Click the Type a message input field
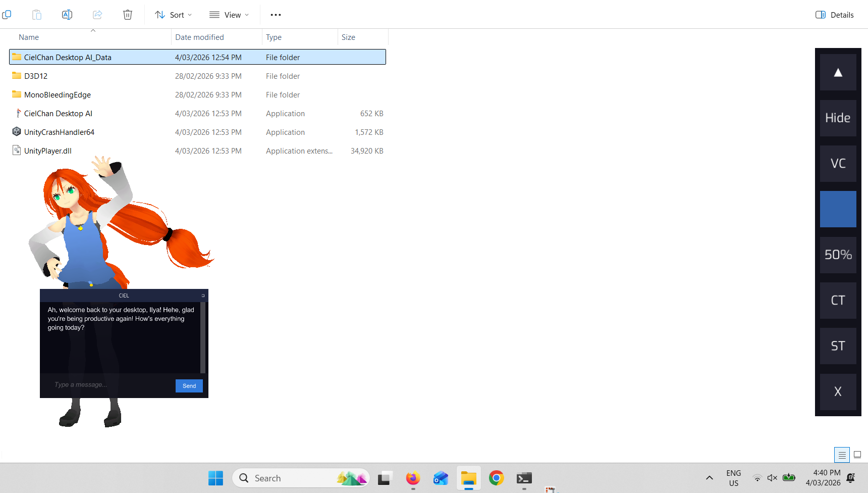 (111, 385)
